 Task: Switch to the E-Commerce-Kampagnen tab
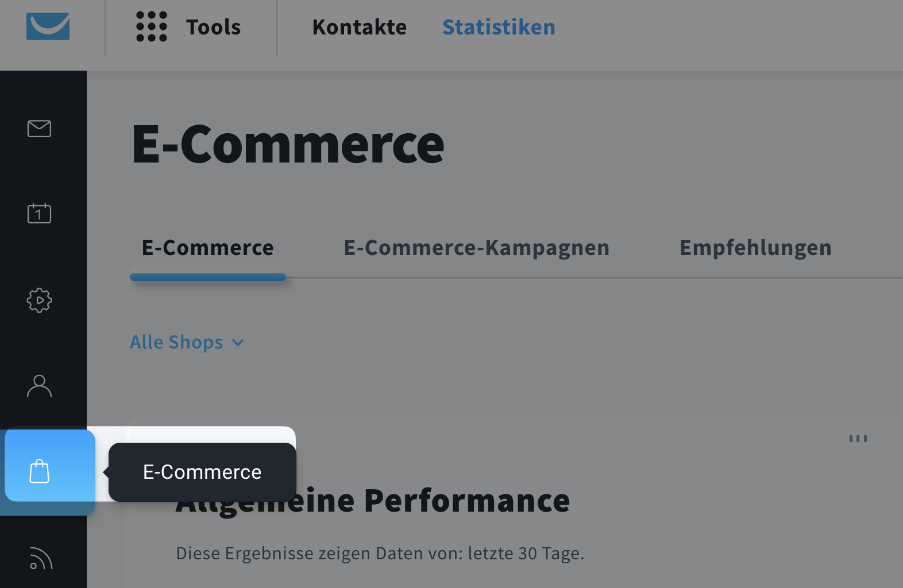(x=476, y=247)
